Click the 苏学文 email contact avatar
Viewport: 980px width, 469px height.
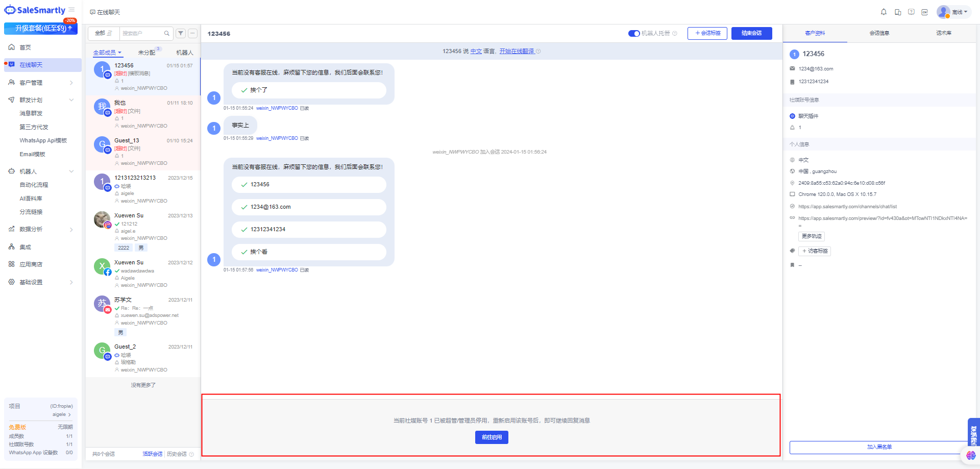tap(102, 304)
